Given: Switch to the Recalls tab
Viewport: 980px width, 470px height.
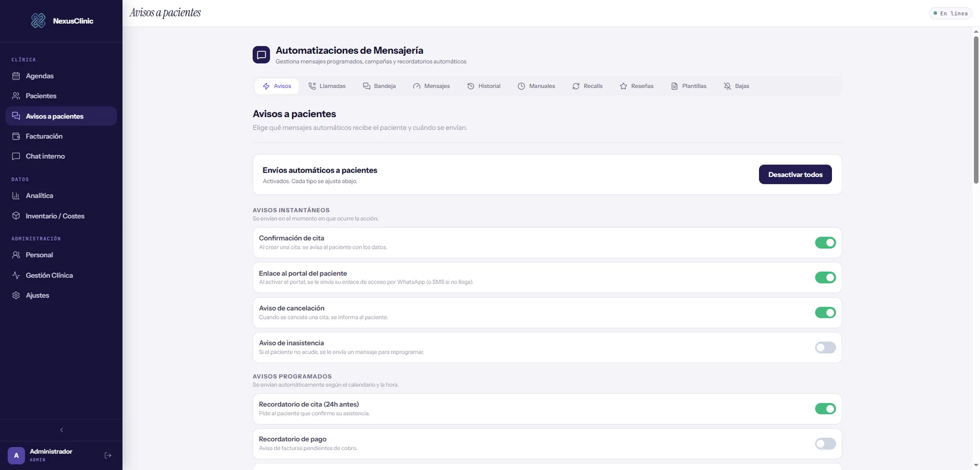Looking at the screenshot, I should click(x=587, y=86).
